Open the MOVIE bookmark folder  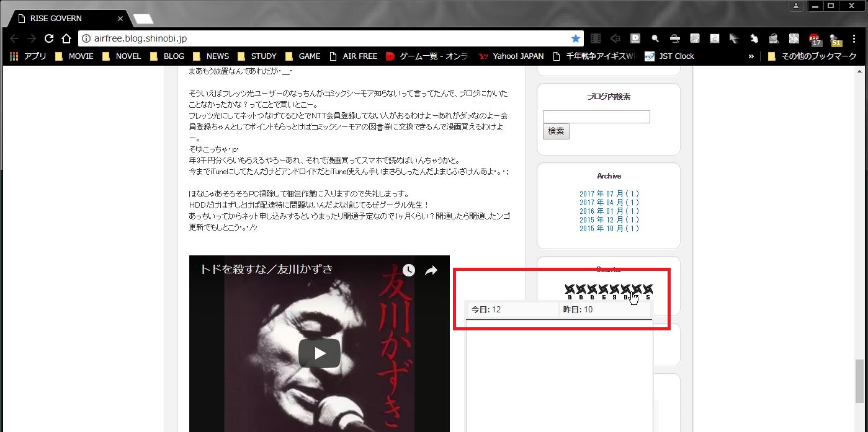pos(74,56)
